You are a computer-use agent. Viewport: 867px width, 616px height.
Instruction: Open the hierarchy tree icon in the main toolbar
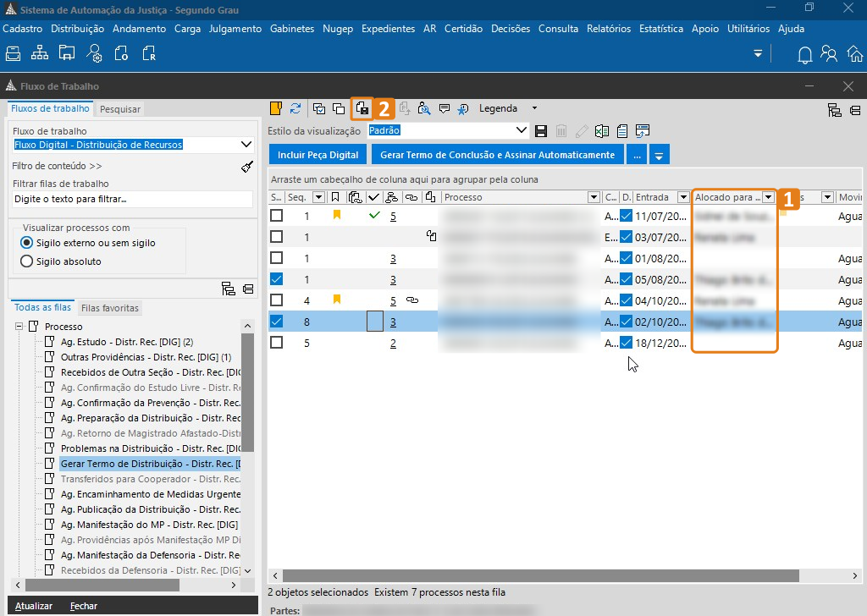pos(40,53)
